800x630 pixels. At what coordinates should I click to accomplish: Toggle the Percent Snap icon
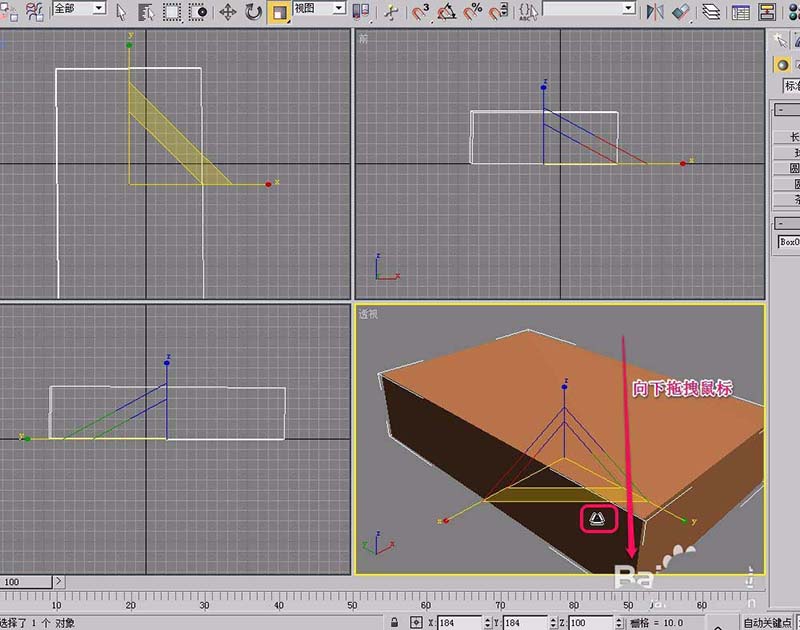point(473,12)
